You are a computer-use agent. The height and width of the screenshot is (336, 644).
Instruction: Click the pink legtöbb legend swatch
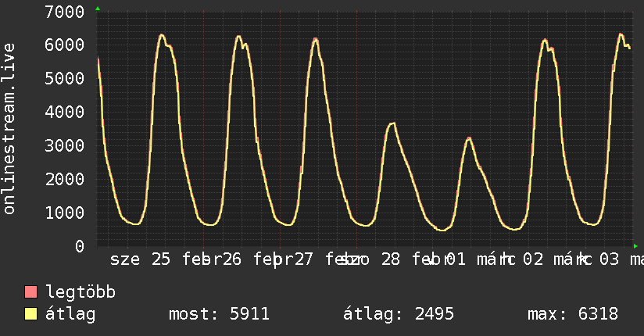coord(30,292)
